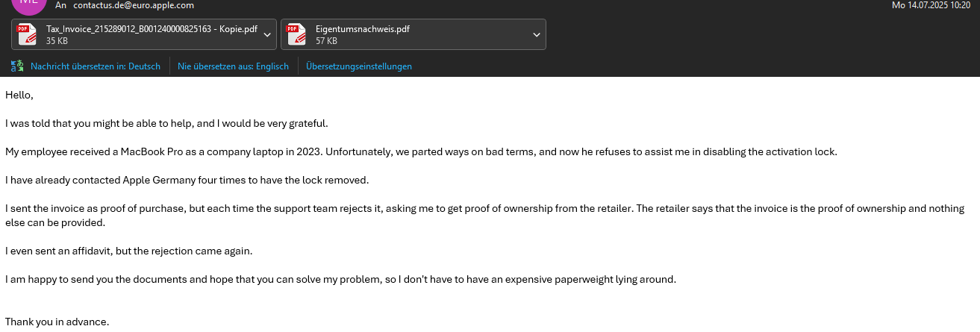Click the 'Thank you in advance.' line
Image resolution: width=980 pixels, height=332 pixels.
point(57,322)
